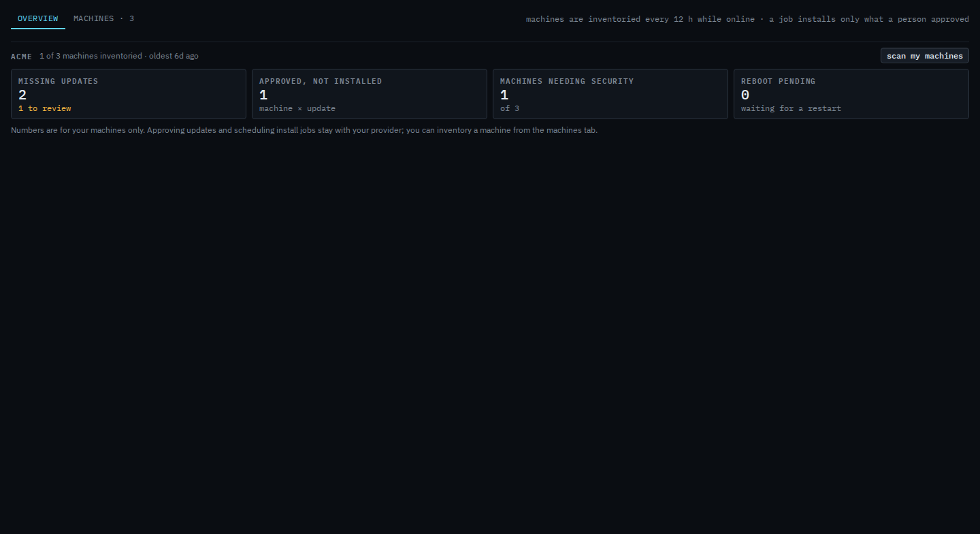980x534 pixels.
Task: Select the Machines Needing Security card
Action: [x=610, y=94]
